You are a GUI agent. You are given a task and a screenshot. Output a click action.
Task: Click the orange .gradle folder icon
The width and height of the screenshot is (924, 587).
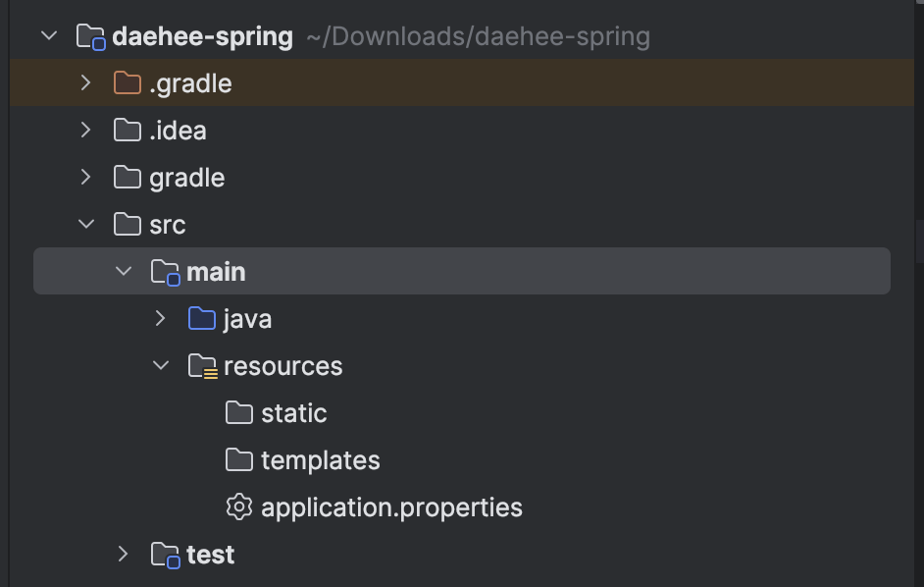(128, 82)
